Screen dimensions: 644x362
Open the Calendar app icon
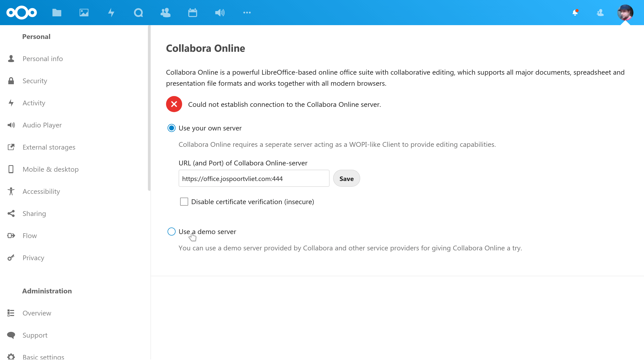click(193, 13)
